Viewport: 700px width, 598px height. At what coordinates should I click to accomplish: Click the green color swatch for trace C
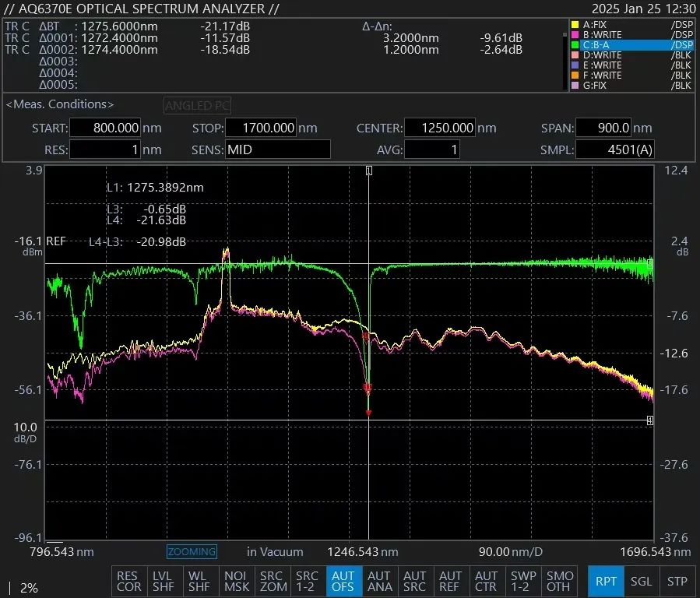(575, 45)
